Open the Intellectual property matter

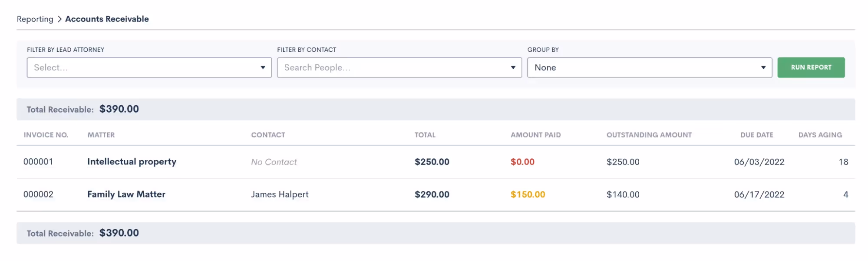[x=132, y=162]
